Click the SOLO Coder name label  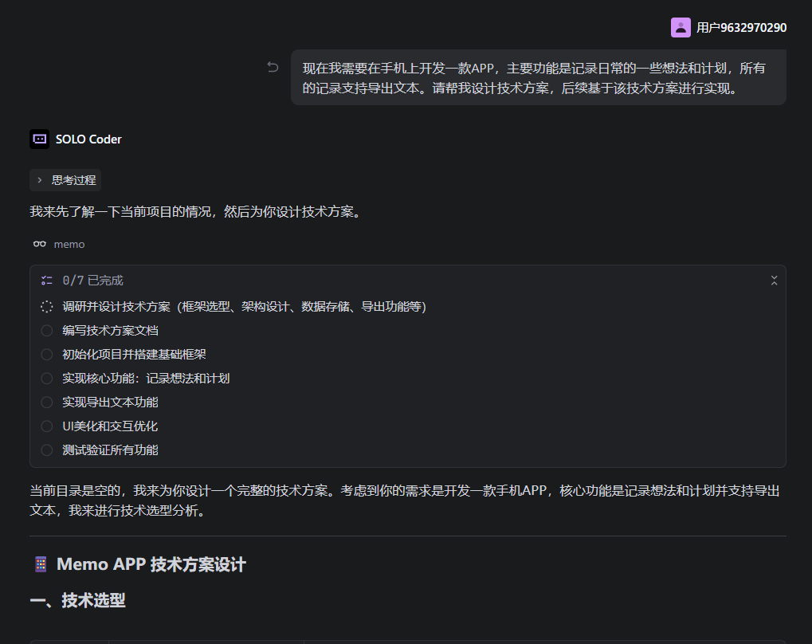pyautogui.click(x=88, y=139)
